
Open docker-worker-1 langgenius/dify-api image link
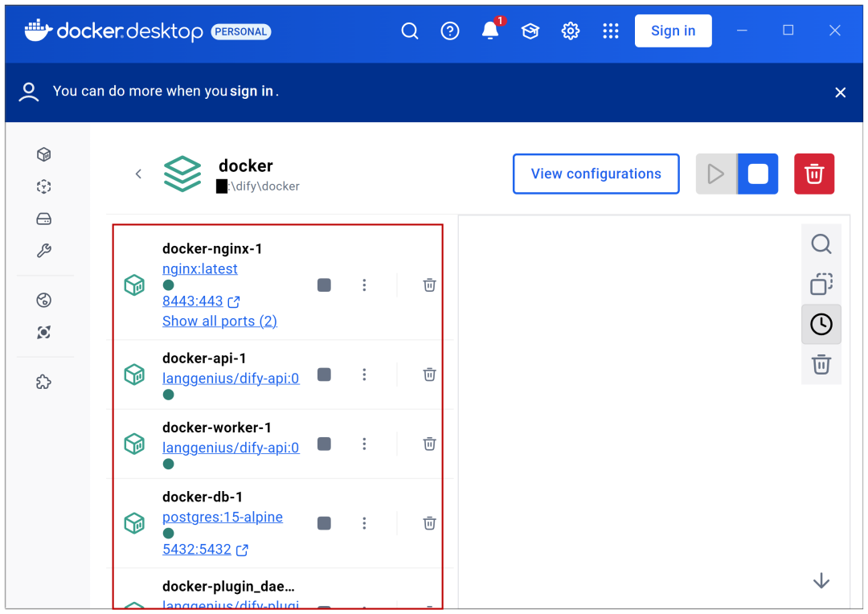[231, 448]
